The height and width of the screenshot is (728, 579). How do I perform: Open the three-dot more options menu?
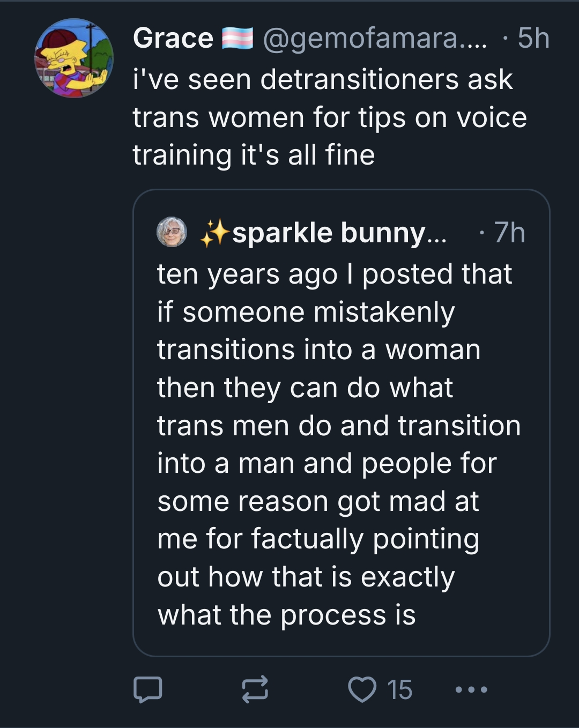[x=471, y=689]
